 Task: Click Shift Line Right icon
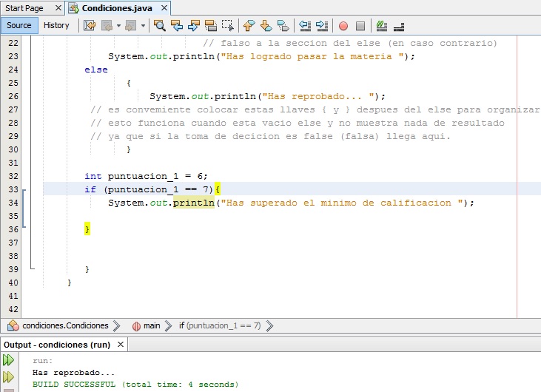(322, 25)
